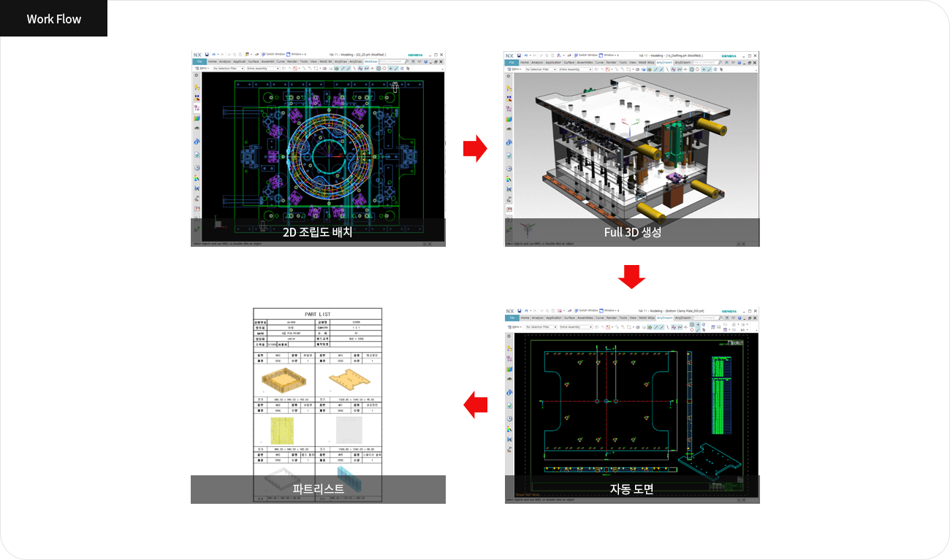Click Help question icon in Full 3D window
The image size is (950, 560).
point(740,63)
